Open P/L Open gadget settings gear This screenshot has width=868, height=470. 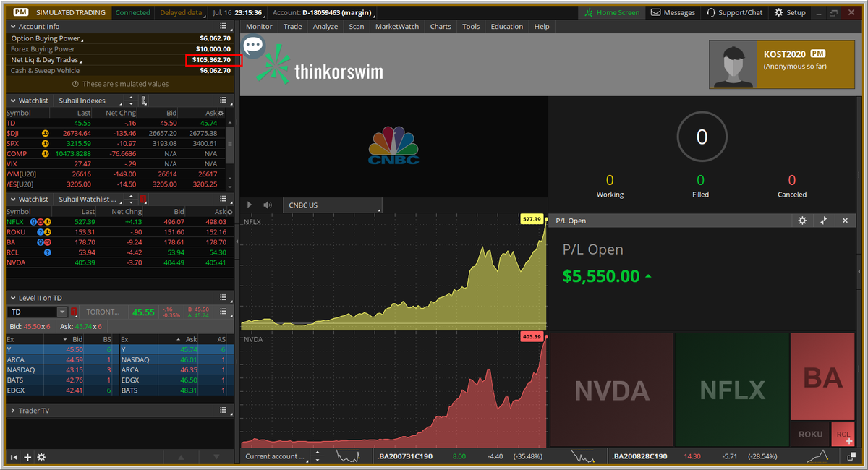coord(801,221)
